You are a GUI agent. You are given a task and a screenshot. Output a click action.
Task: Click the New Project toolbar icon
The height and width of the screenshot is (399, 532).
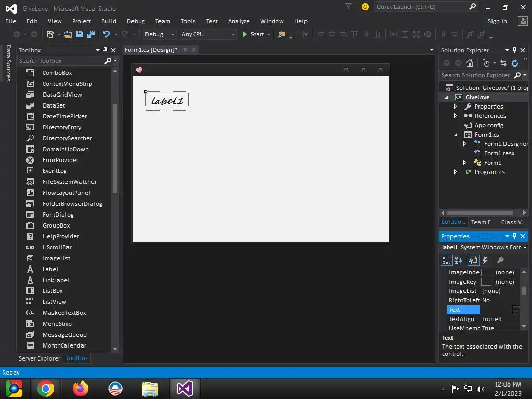50,34
